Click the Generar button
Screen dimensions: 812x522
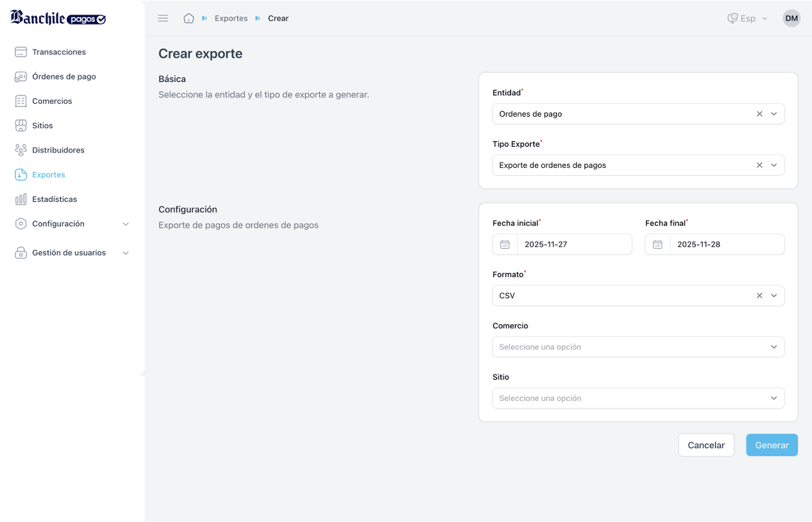[x=772, y=445]
